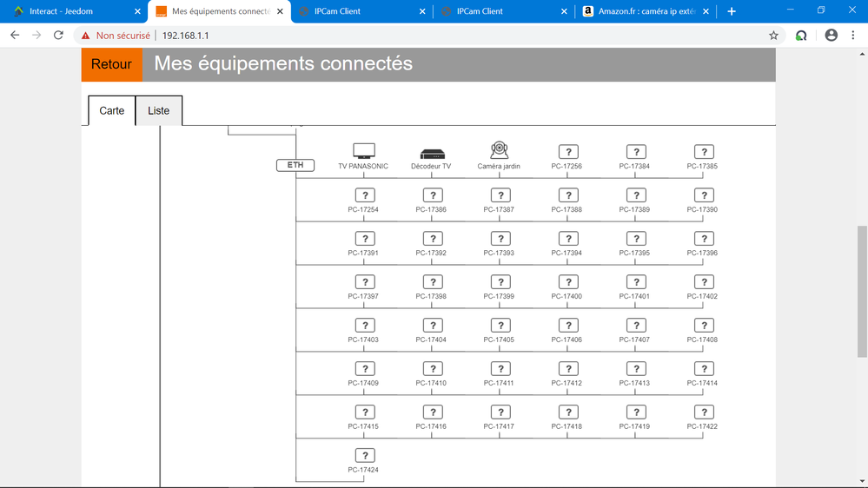868x488 pixels.
Task: Select the PC-17395 device icon
Action: [x=636, y=239]
